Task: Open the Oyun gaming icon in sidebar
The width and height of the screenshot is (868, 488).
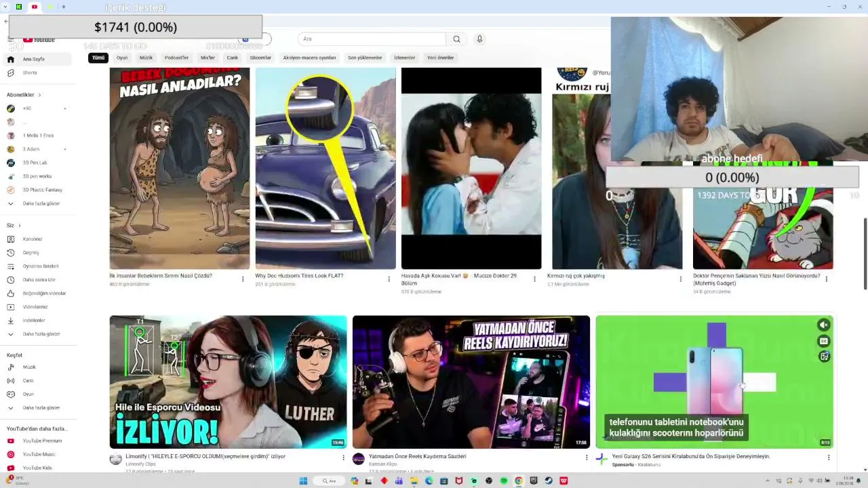Action: point(10,394)
